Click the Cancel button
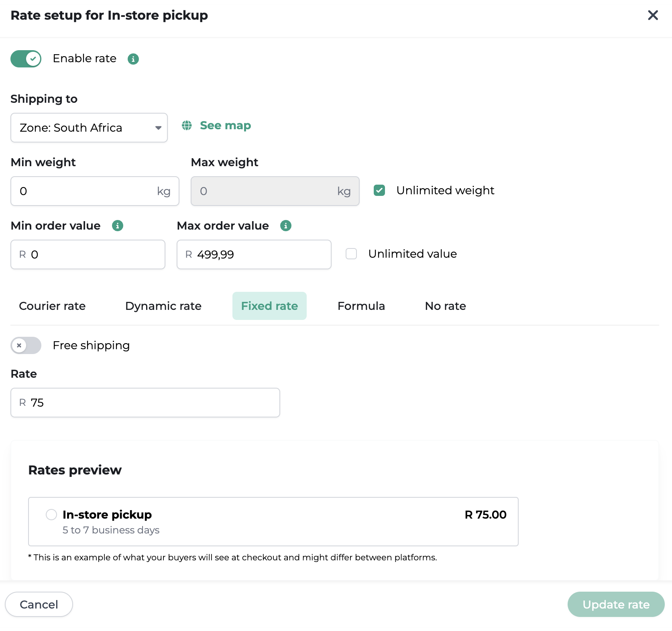The image size is (672, 631). click(39, 604)
